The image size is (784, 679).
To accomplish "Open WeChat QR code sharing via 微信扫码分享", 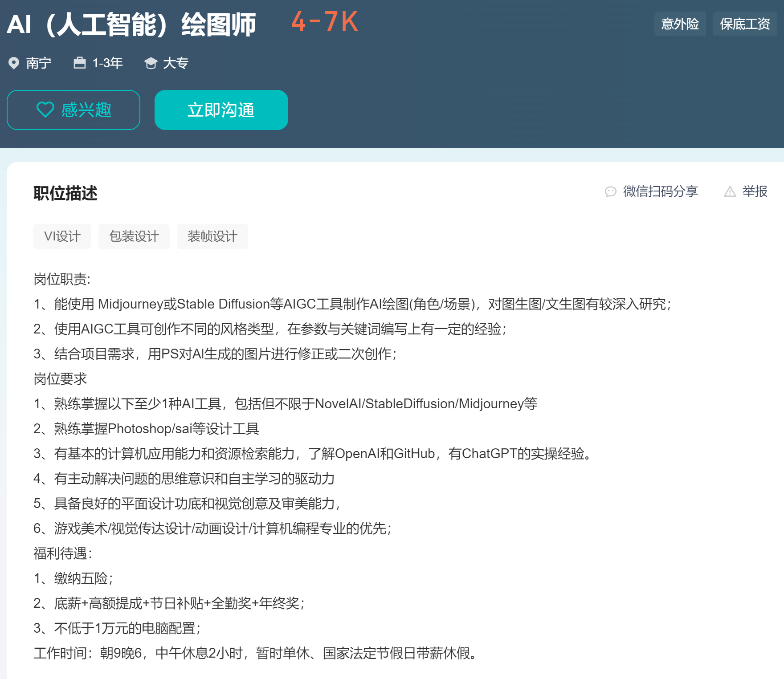I will 661,192.
